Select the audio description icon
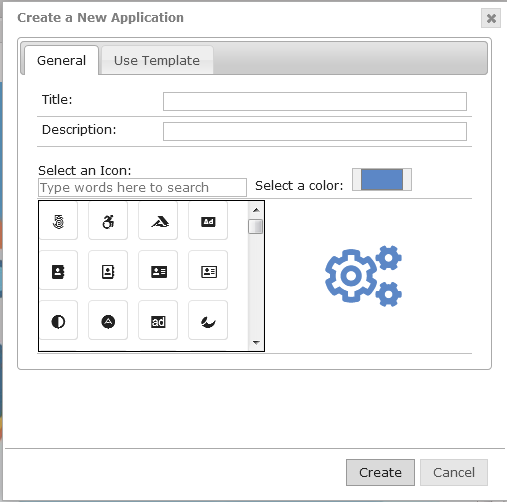 (x=208, y=221)
